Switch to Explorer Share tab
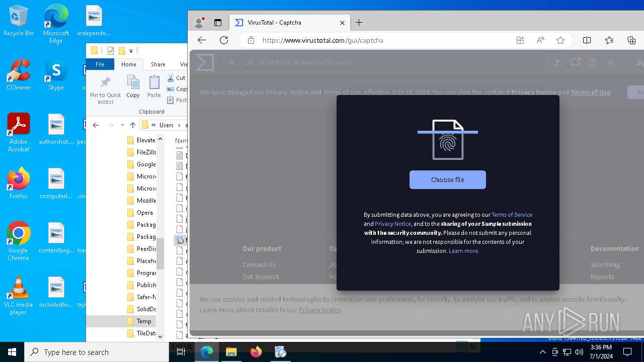Image resolution: width=644 pixels, height=362 pixels. (x=158, y=64)
